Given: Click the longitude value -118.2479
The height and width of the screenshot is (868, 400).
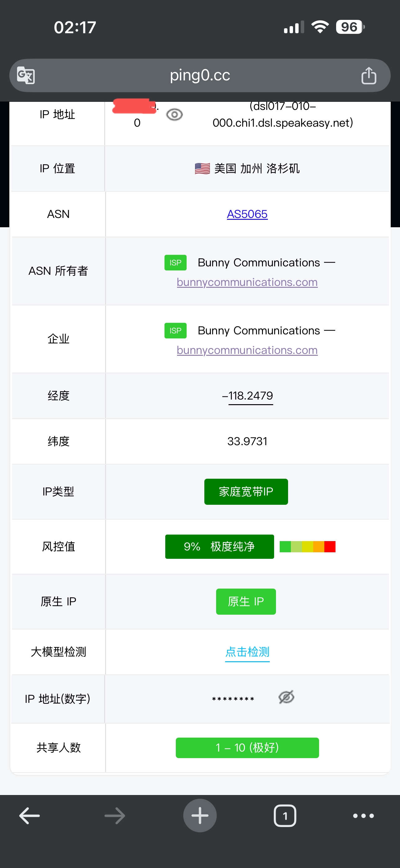Looking at the screenshot, I should (x=247, y=396).
